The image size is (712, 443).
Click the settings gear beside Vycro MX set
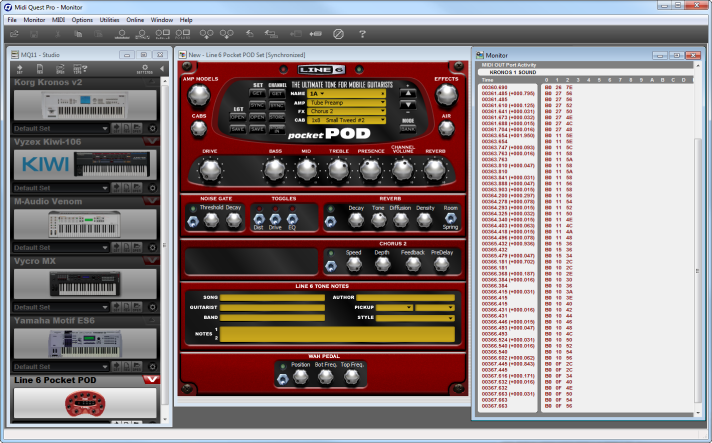(150, 306)
